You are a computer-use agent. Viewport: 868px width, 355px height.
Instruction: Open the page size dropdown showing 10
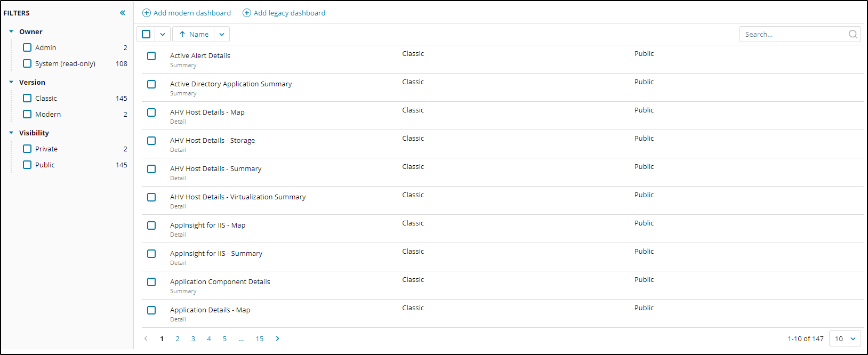pyautogui.click(x=845, y=338)
